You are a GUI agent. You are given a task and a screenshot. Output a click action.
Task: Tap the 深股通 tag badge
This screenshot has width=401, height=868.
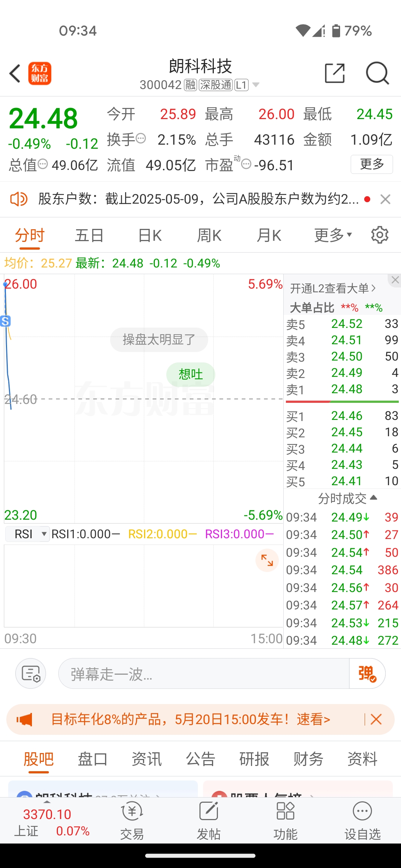pos(216,85)
